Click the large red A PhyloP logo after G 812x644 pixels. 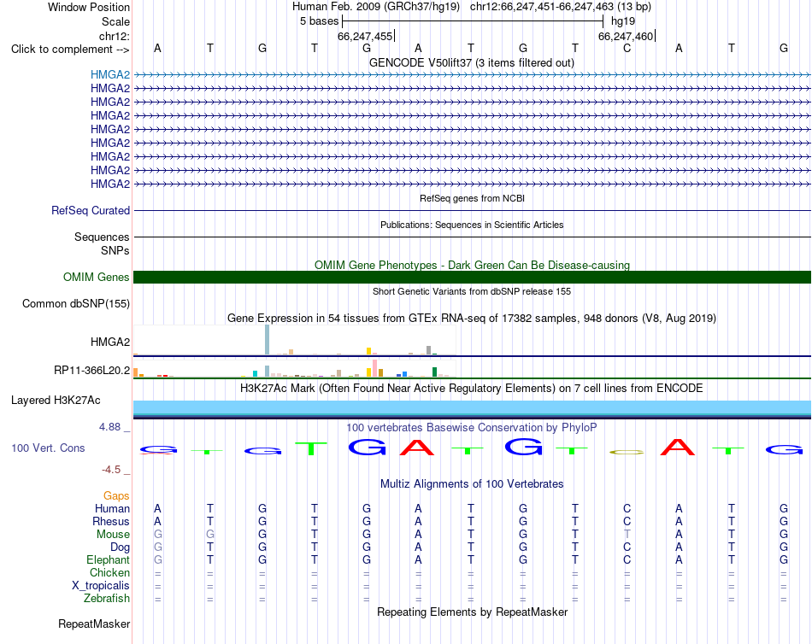(x=417, y=448)
